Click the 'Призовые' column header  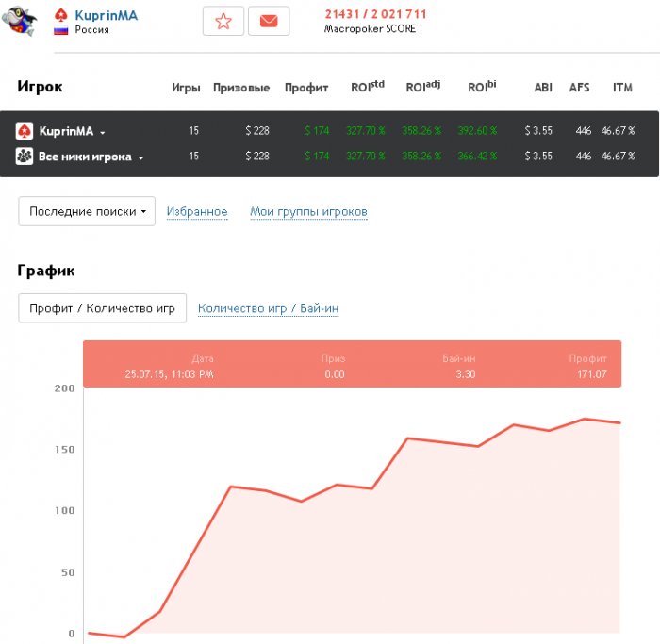point(241,88)
